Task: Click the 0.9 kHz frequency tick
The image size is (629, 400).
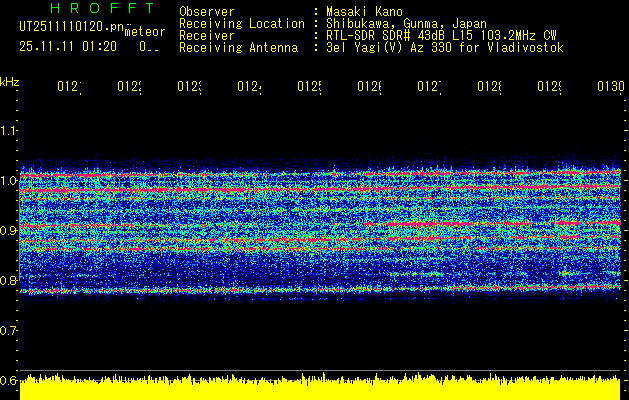Action: pos(9,230)
